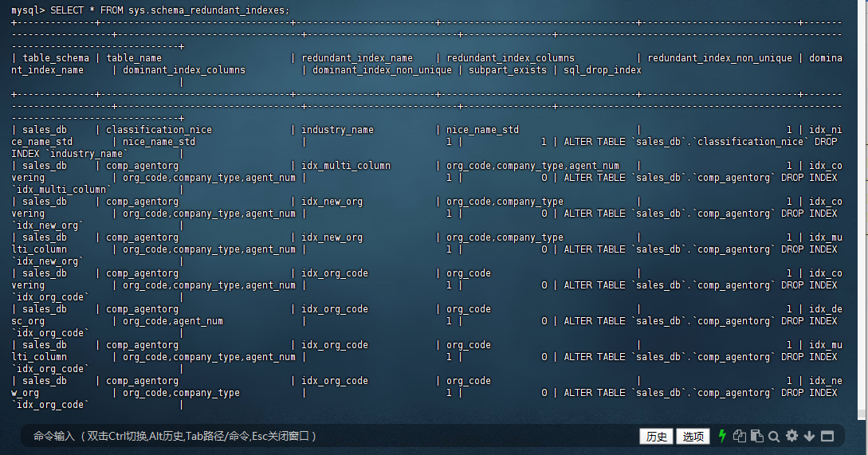Click the wrapped ce_name_std text
This screenshot has width=868, height=455.
[x=41, y=143]
